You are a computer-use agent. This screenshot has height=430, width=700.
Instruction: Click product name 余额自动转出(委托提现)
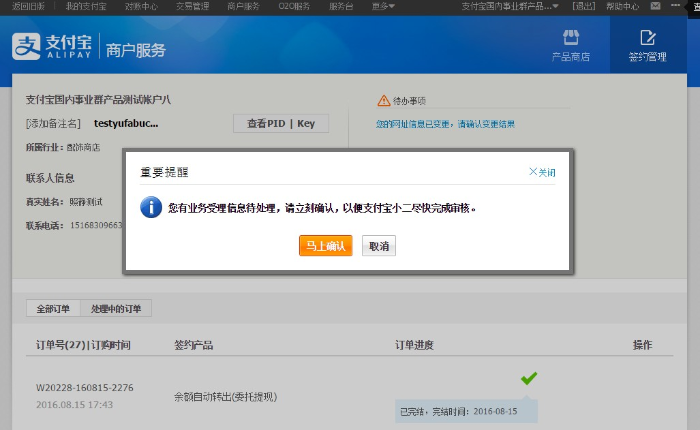pos(225,397)
